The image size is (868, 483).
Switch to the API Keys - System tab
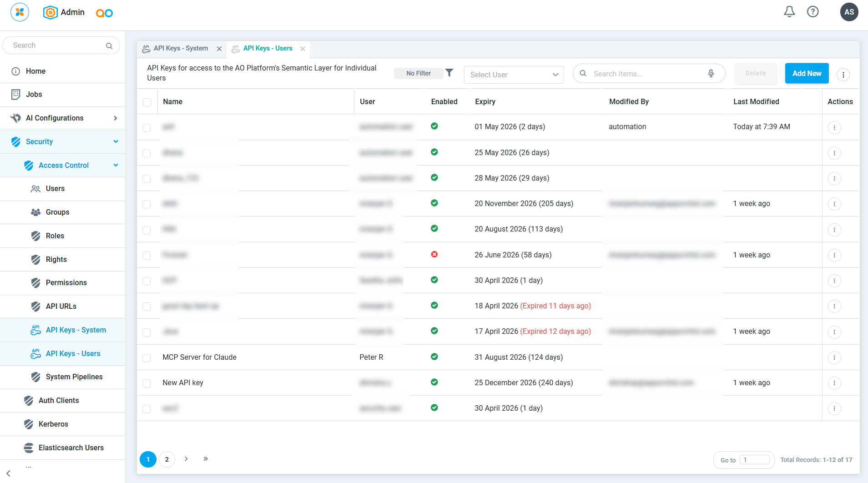tap(181, 48)
